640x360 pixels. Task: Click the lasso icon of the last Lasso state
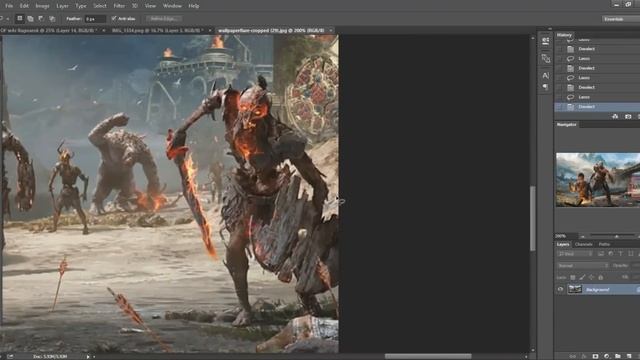pyautogui.click(x=571, y=97)
